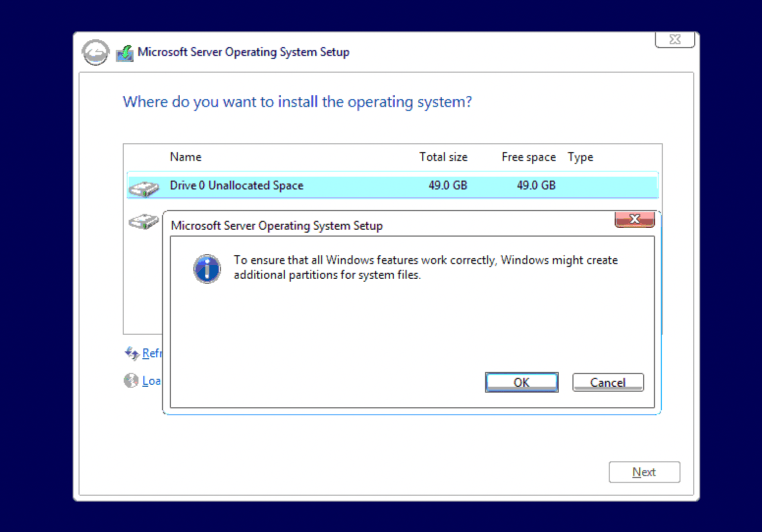Close the inner Setup message dialog

[634, 219]
